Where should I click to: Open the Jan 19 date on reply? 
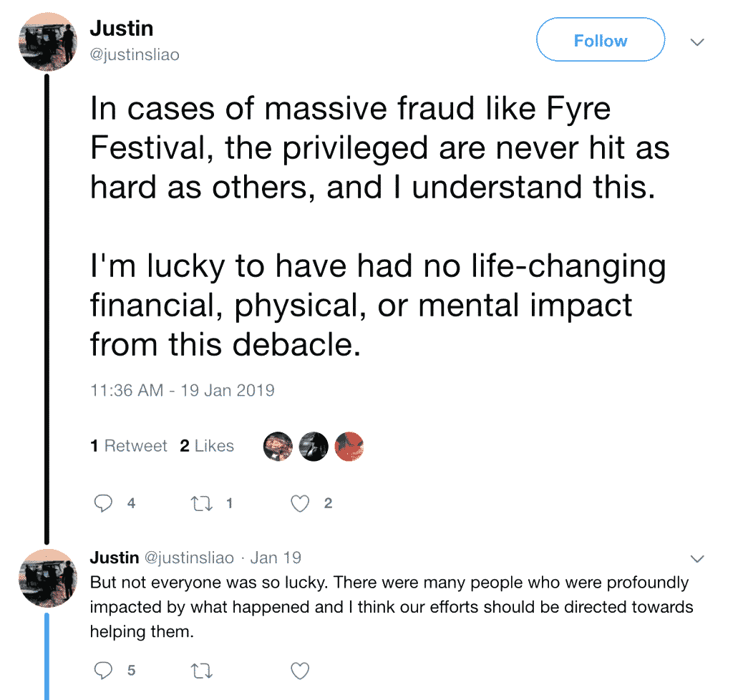click(x=276, y=558)
